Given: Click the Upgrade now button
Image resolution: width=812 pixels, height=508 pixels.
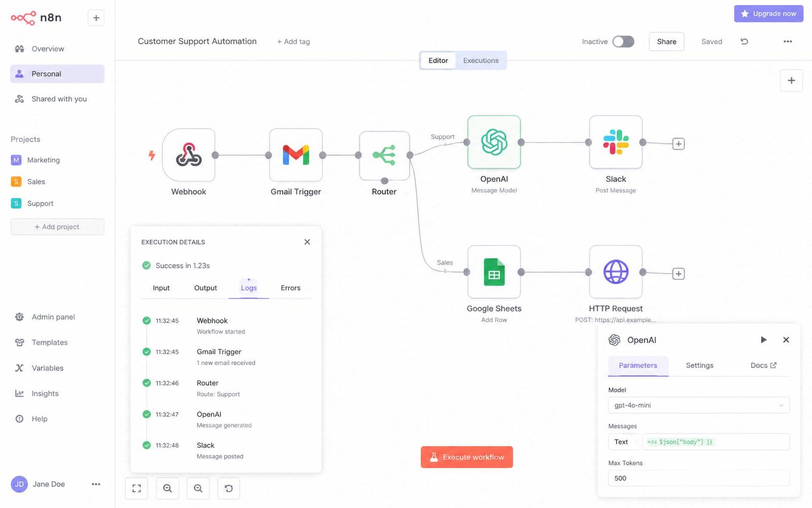Looking at the screenshot, I should coord(768,14).
